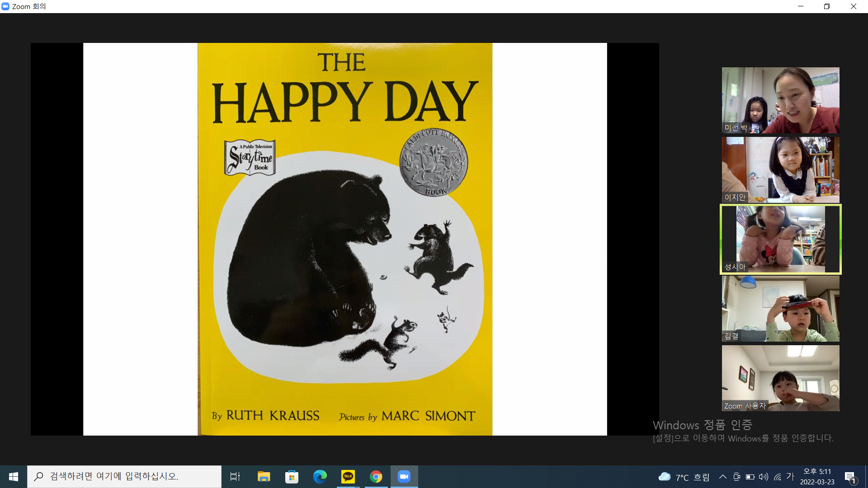Check the battery status icon
This screenshot has height=488, width=868.
(750, 477)
